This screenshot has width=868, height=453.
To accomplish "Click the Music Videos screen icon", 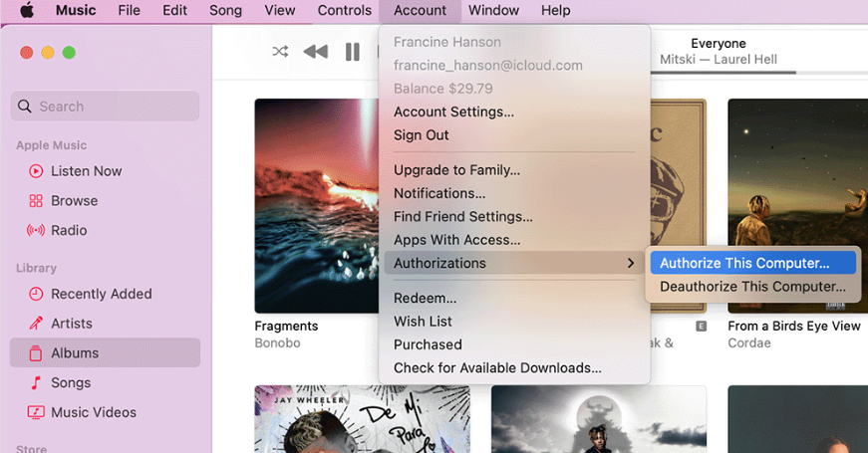I will pyautogui.click(x=36, y=412).
